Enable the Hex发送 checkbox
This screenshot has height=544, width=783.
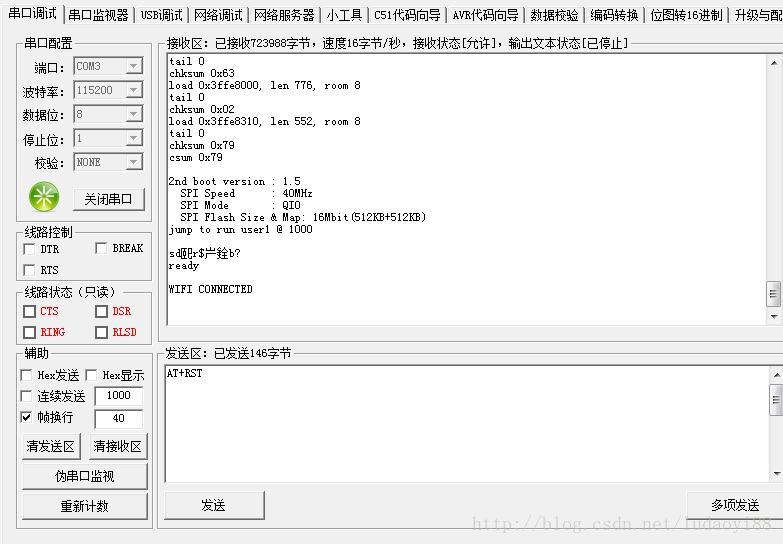[26, 375]
